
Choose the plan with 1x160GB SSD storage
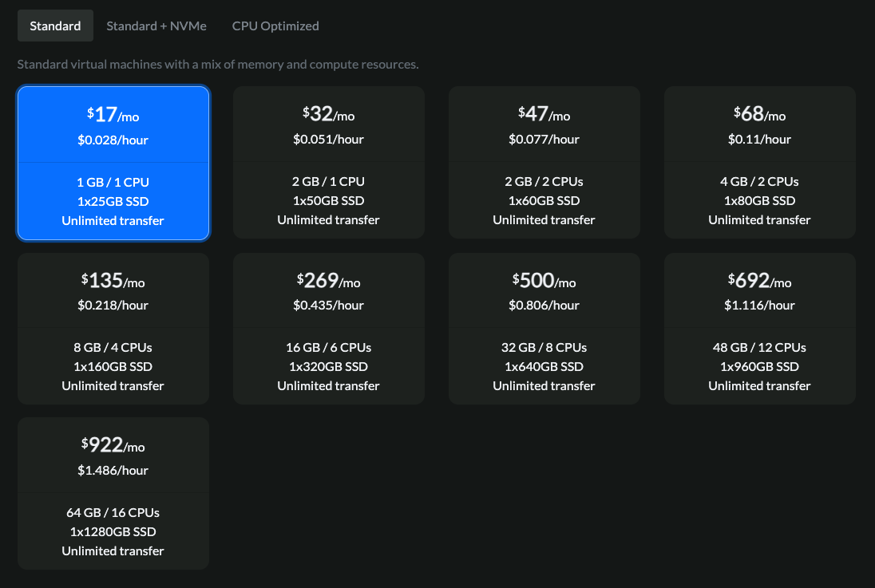coord(113,329)
